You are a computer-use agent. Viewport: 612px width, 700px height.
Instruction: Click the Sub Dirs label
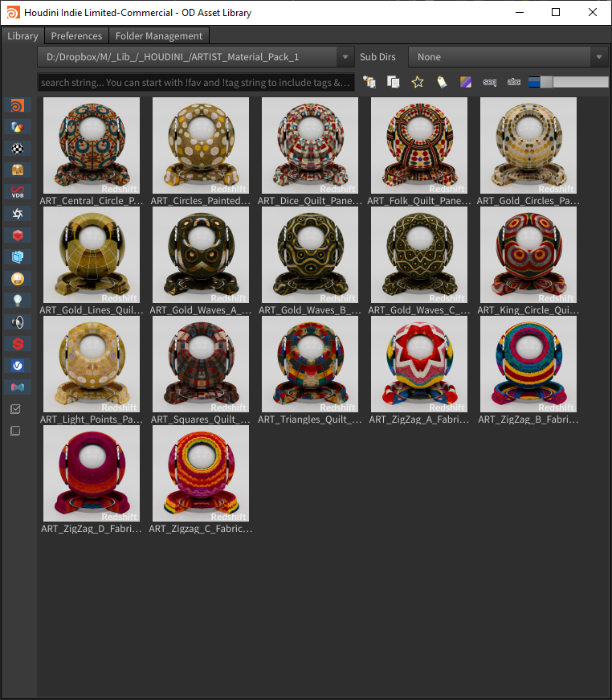[x=377, y=57]
